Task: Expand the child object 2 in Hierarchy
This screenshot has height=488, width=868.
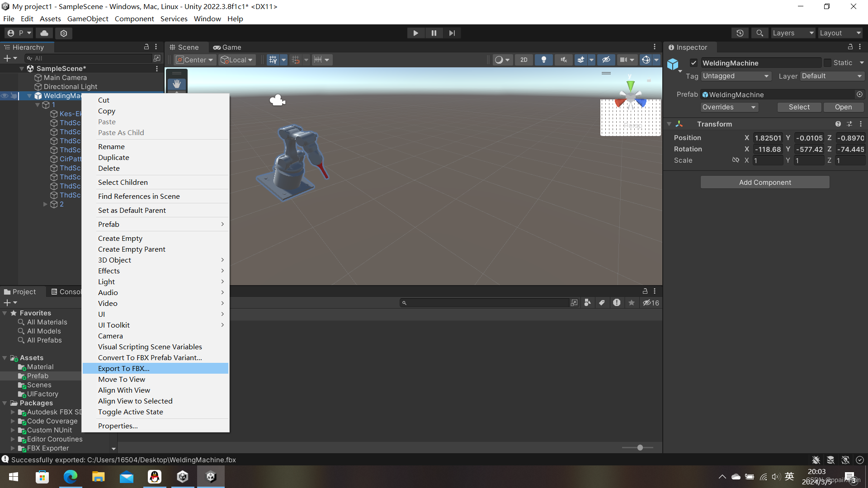Action: (x=46, y=204)
